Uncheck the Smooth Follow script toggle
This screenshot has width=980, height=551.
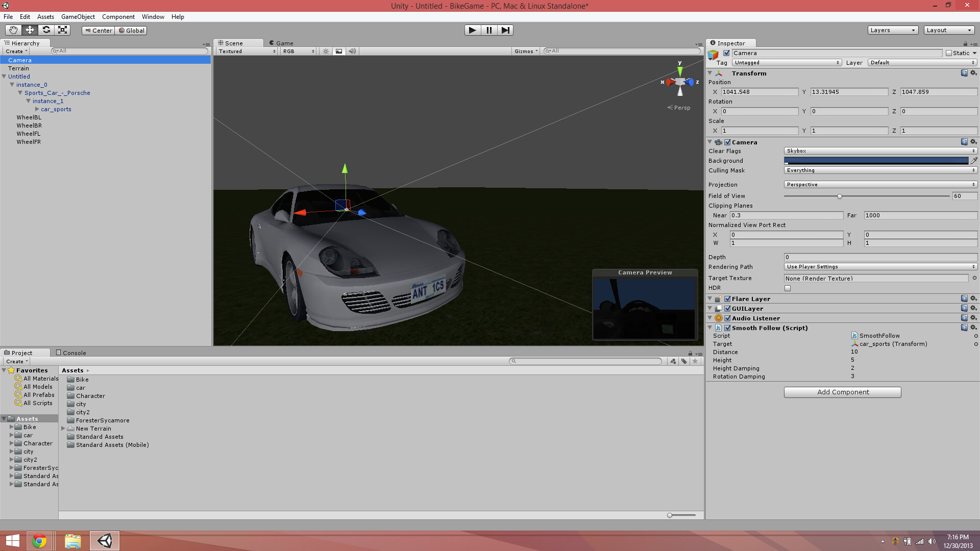click(728, 328)
